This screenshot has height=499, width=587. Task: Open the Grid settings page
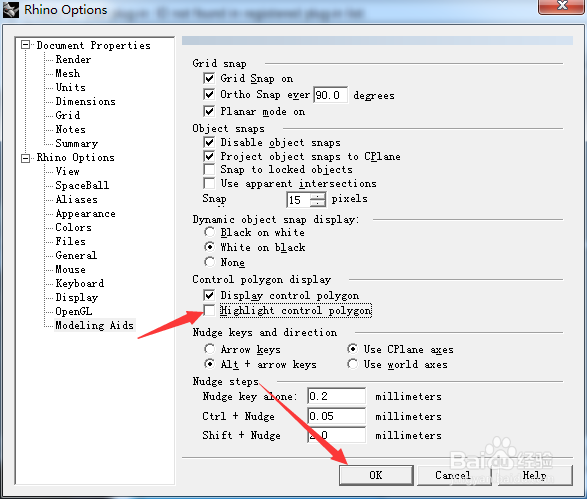[67, 115]
